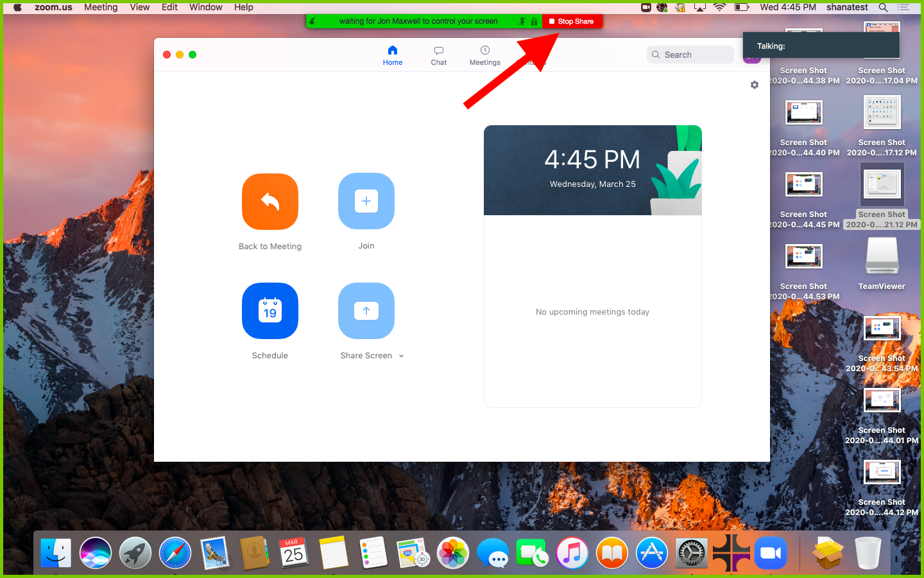The width and height of the screenshot is (924, 578).
Task: Click the AirPlay display icon in menu bar
Action: pos(700,7)
